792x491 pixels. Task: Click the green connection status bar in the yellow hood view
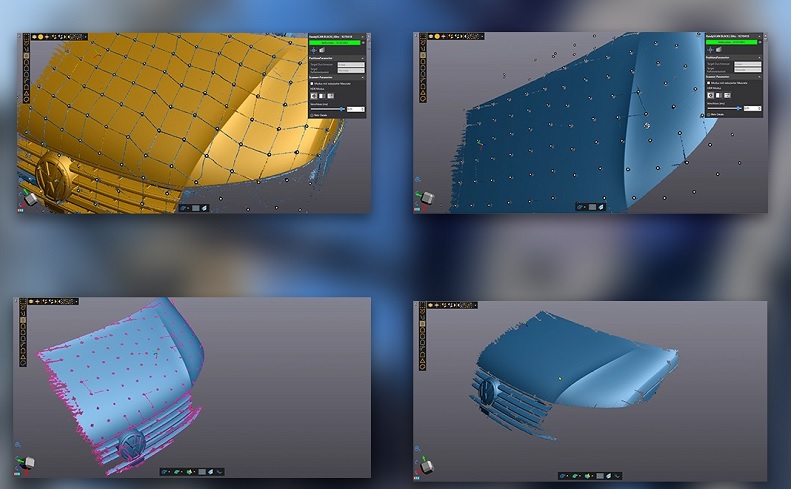pyautogui.click(x=334, y=43)
